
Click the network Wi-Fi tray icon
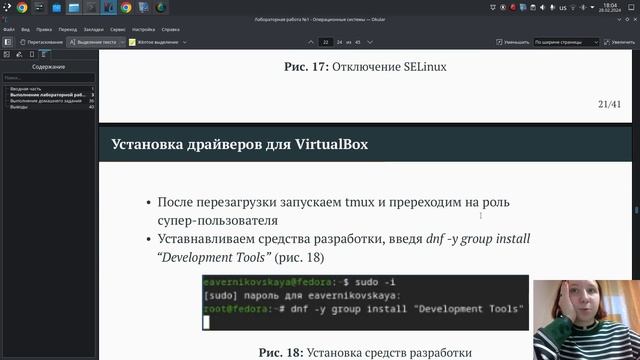click(573, 7)
